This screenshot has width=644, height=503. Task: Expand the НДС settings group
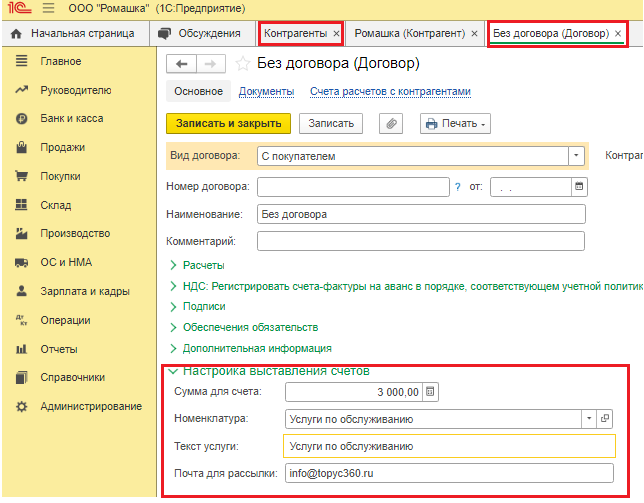(406, 286)
